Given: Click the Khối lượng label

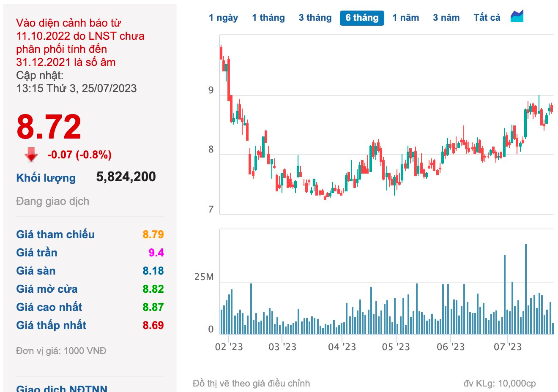Looking at the screenshot, I should [x=46, y=178].
